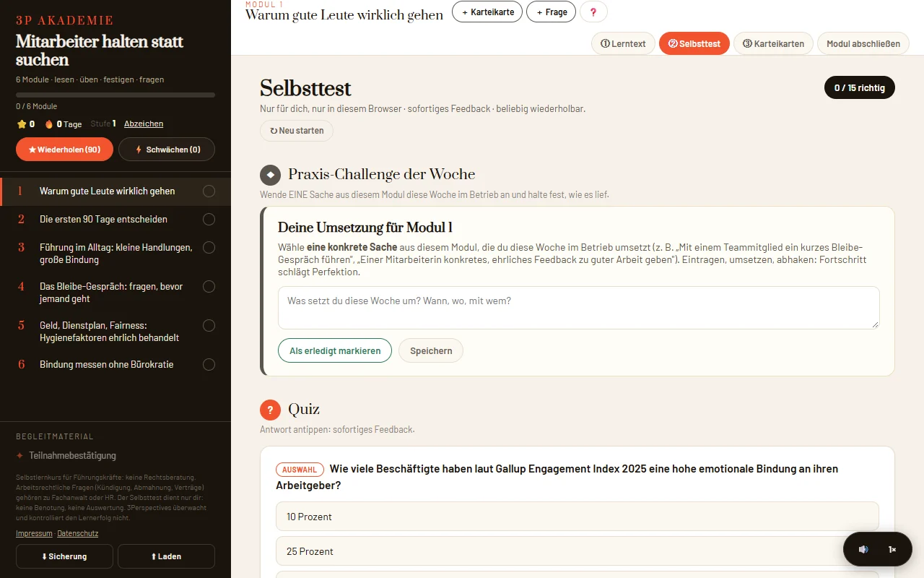Change the 1× playback speed
924x578 pixels.
click(892, 549)
